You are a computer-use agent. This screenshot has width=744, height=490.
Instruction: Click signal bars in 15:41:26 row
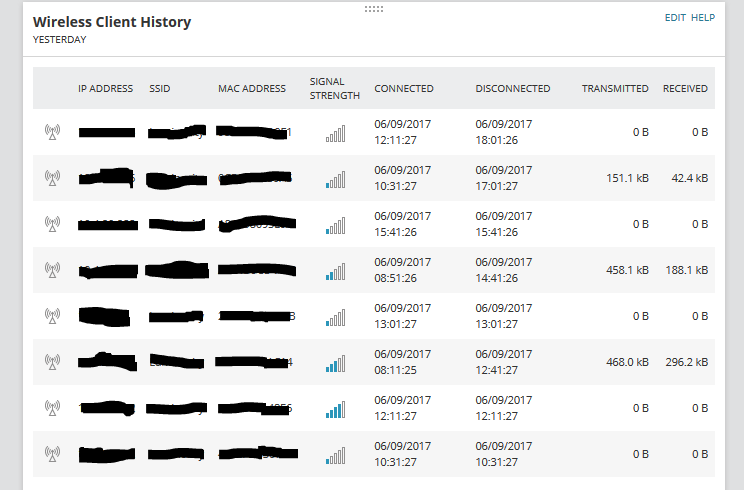(x=335, y=226)
